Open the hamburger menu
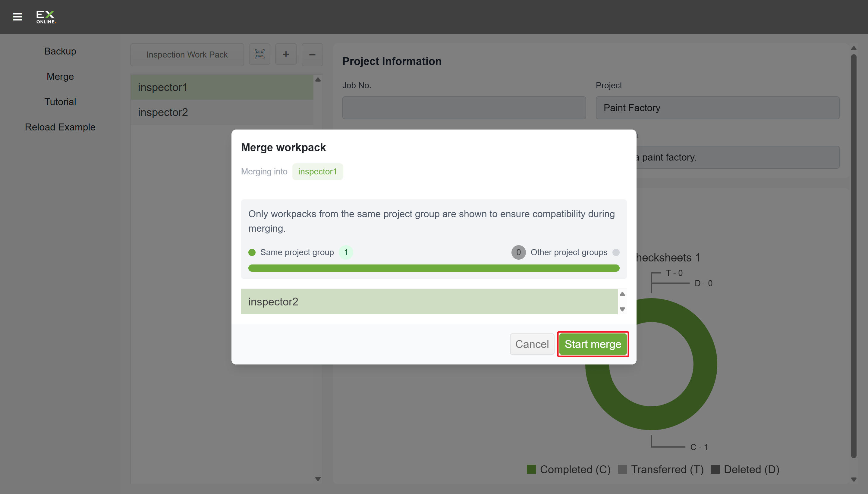This screenshot has width=868, height=494. [17, 17]
